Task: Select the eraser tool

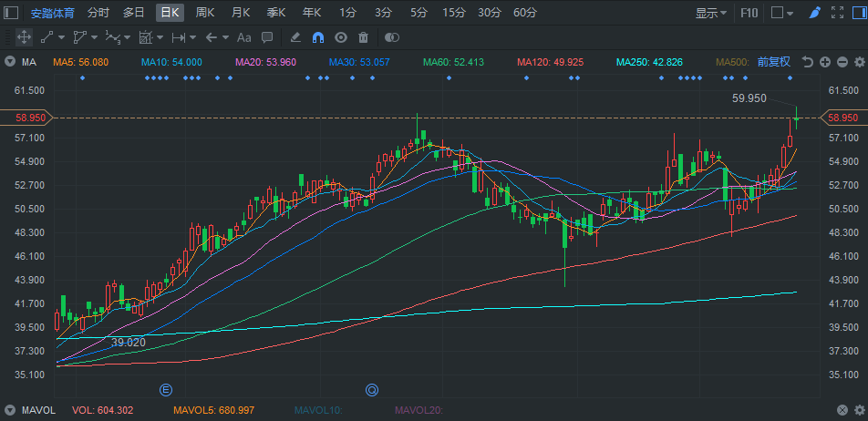Action: coord(295,37)
